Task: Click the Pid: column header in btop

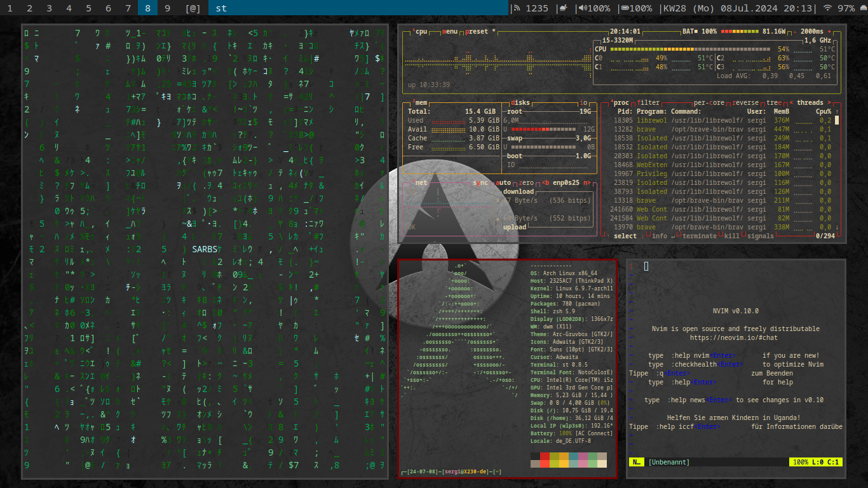Action: 625,111
